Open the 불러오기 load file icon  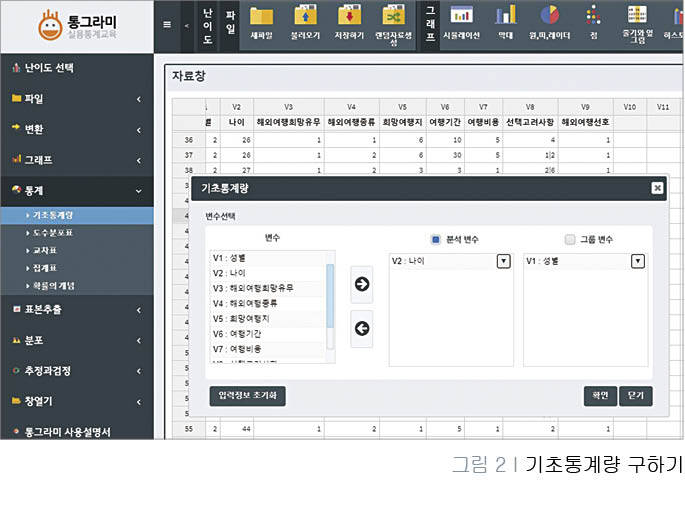click(305, 16)
